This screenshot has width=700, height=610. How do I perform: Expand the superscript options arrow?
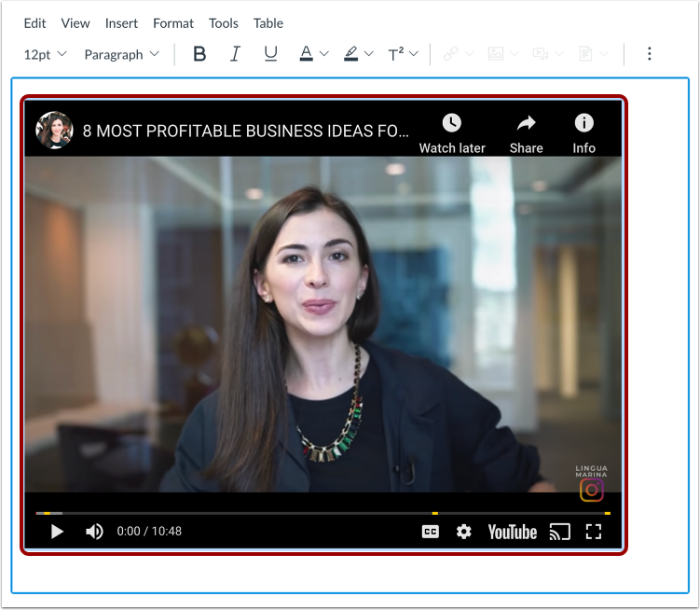414,54
